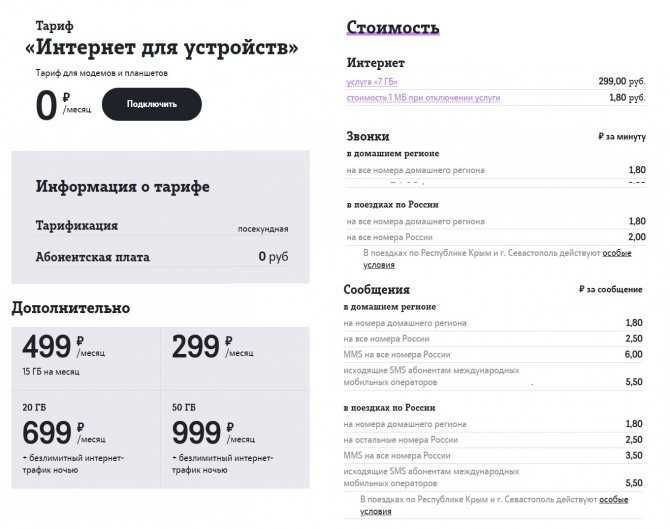The image size is (670, 529).
Task: Select the 299 ₽/месяц option tile
Action: tap(235, 358)
